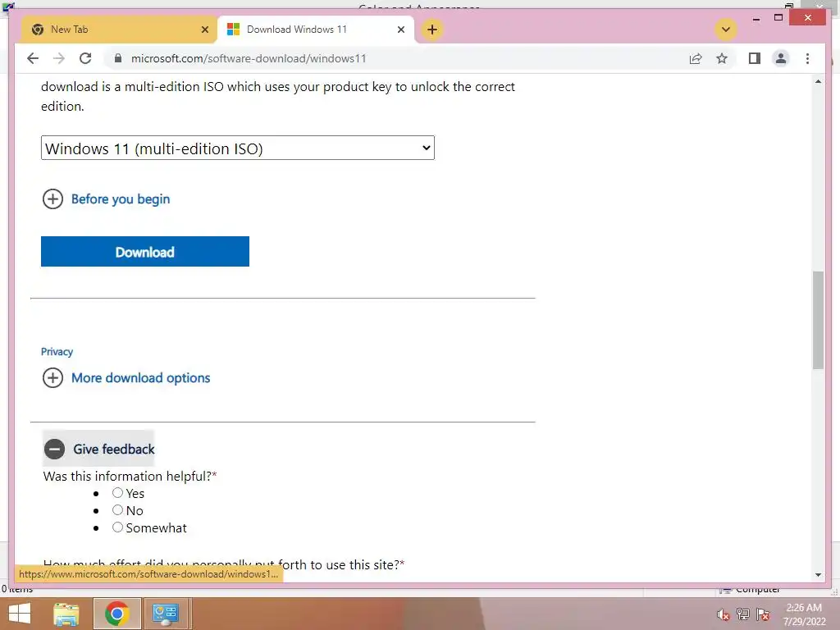Open the Windows Start button
This screenshot has height=630, width=840.
click(20, 614)
